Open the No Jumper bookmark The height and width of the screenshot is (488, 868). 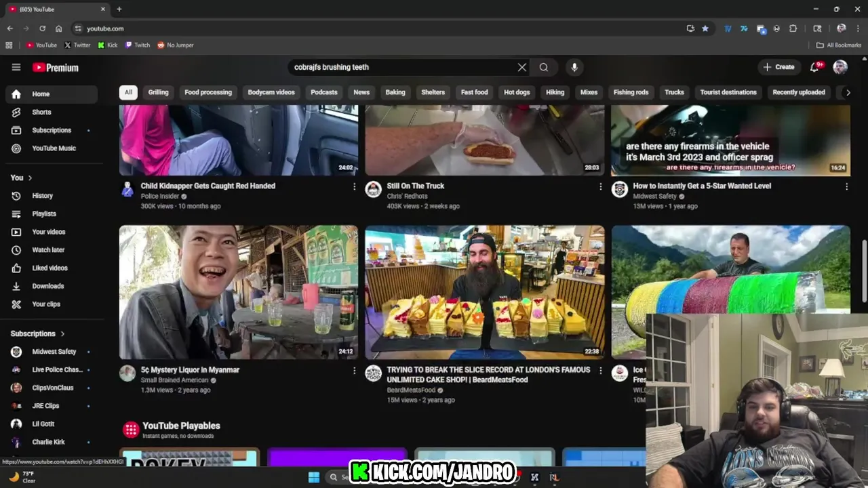(175, 45)
